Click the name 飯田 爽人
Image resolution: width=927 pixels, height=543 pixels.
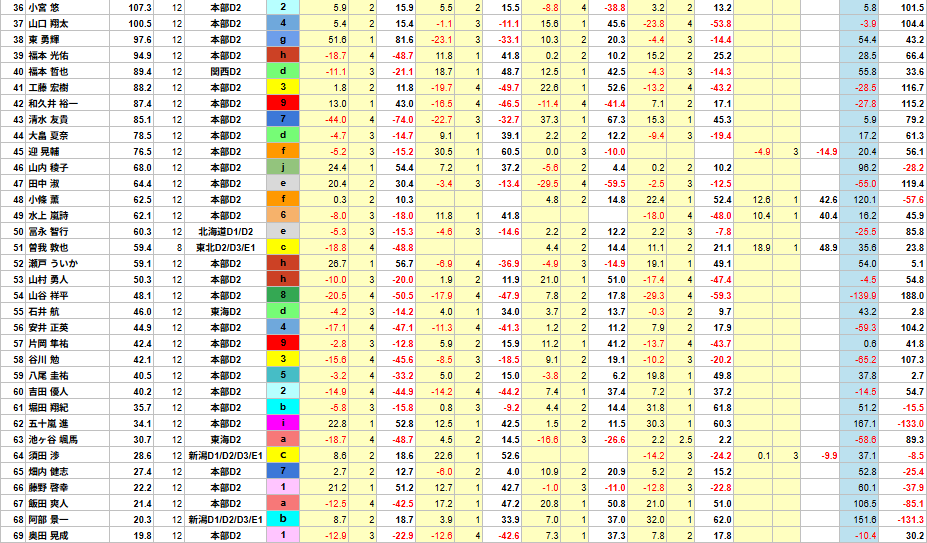[48, 503]
